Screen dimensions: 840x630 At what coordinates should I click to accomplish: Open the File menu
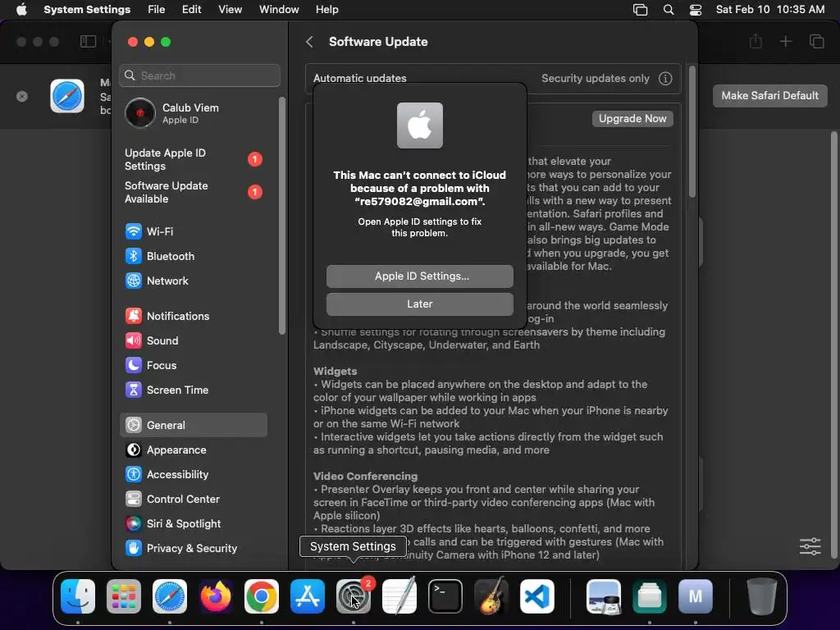tap(157, 10)
